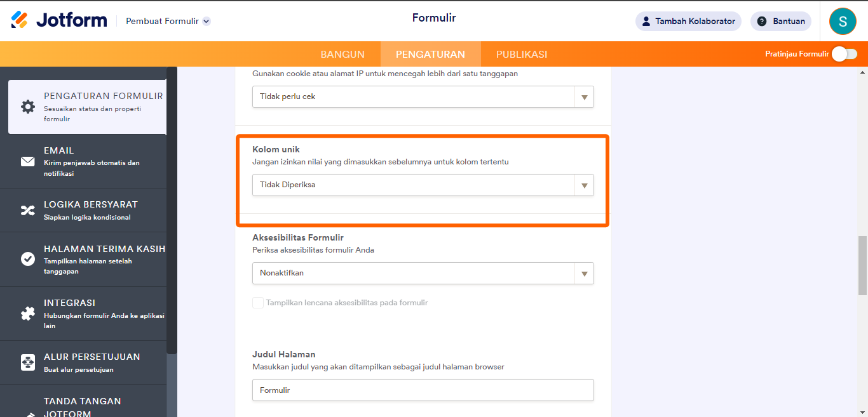Open the user avatar profile menu

843,21
